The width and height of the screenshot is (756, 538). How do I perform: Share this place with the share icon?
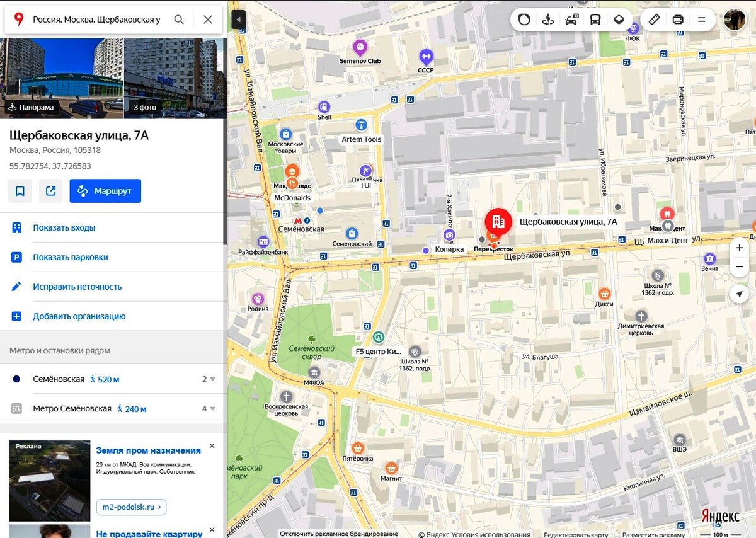51,191
